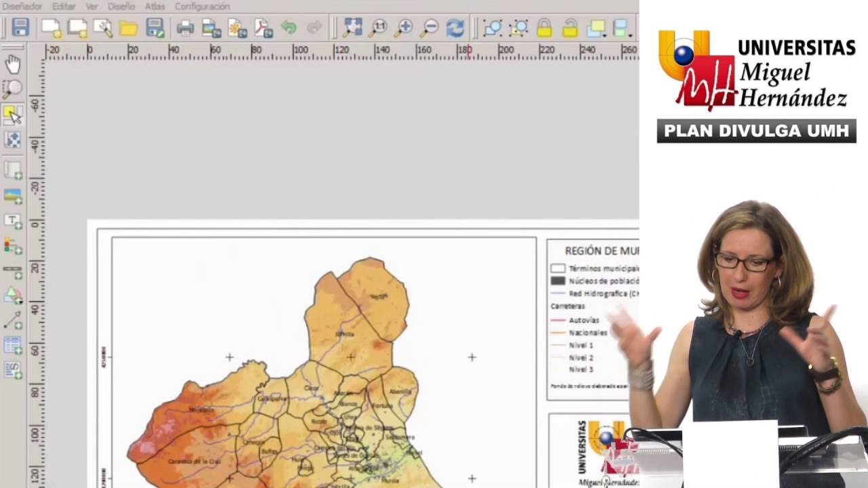Add an image to composition
The image size is (868, 488).
coord(13,196)
